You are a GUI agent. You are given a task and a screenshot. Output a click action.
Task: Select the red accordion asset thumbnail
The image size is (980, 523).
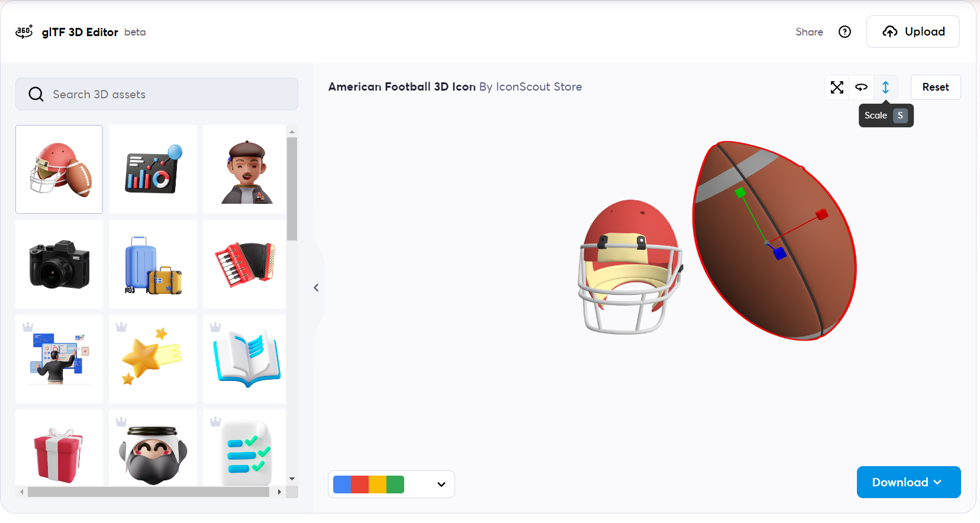point(244,264)
